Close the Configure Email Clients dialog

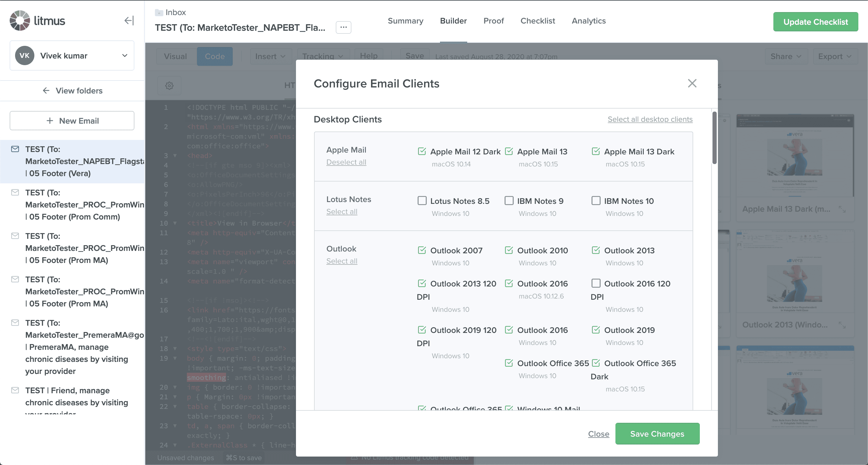pyautogui.click(x=692, y=83)
